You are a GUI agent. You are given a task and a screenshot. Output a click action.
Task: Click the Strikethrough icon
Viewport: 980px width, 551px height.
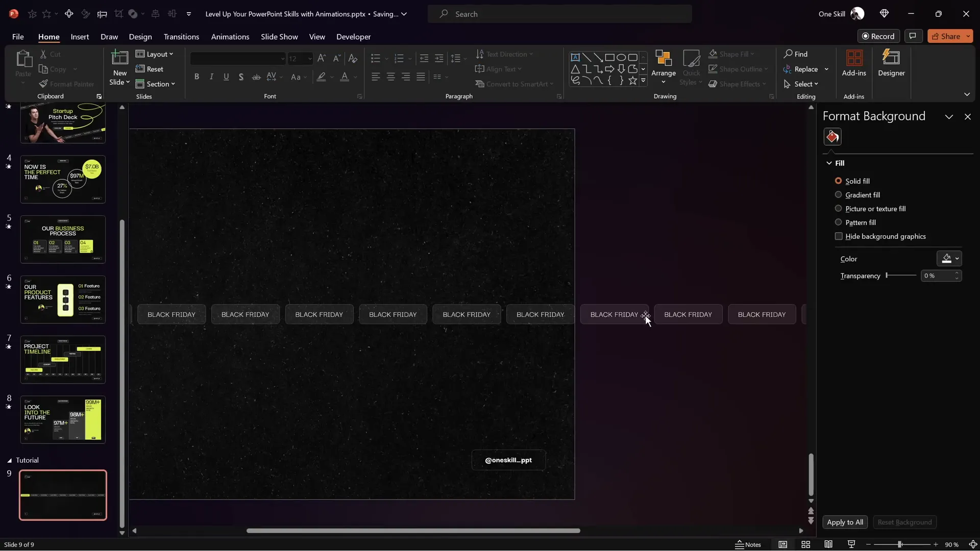point(256,77)
